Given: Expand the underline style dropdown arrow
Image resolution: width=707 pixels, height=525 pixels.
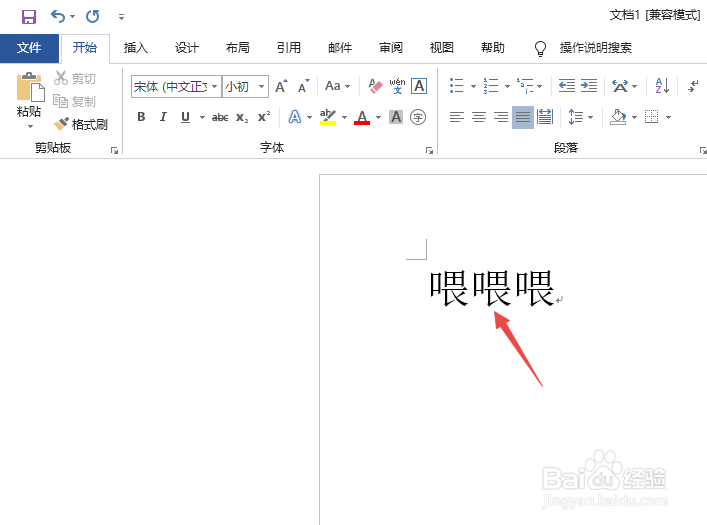Looking at the screenshot, I should tap(202, 118).
